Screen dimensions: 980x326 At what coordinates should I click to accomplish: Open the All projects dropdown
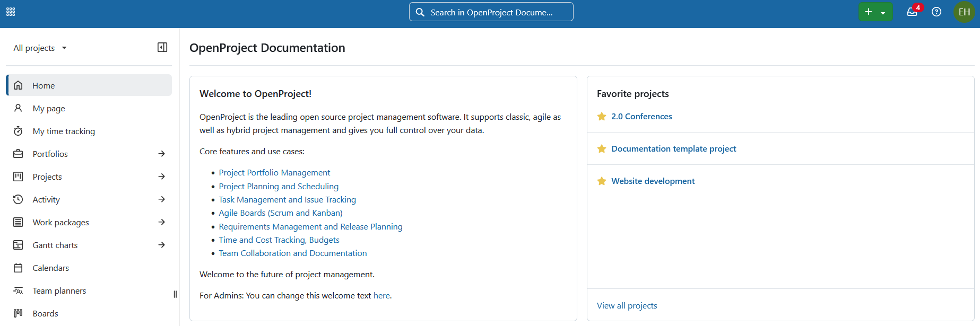pos(40,48)
